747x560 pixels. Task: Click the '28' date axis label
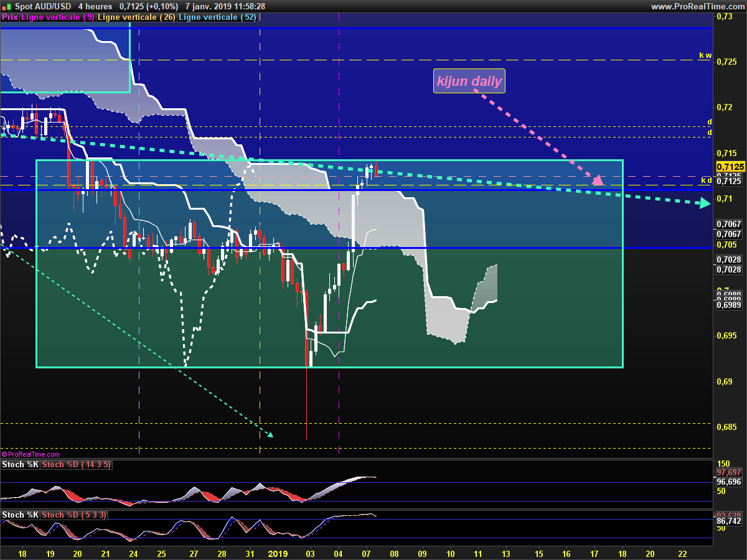click(x=222, y=553)
